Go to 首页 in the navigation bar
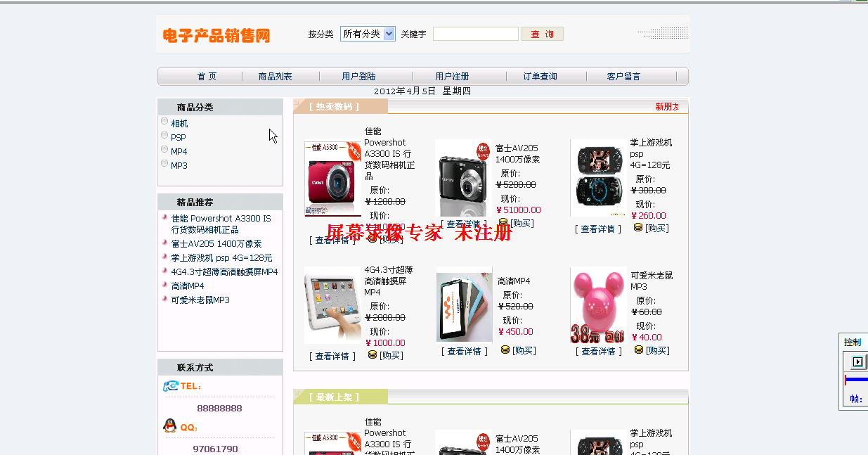868x455 pixels. [207, 77]
